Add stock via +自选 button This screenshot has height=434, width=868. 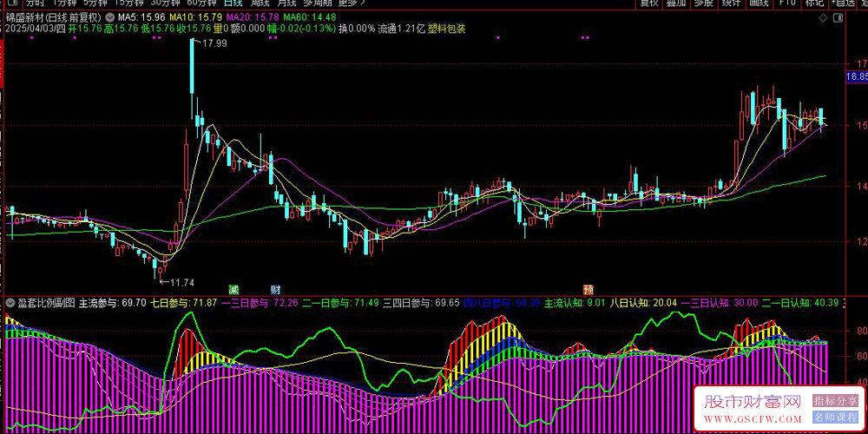840,3
